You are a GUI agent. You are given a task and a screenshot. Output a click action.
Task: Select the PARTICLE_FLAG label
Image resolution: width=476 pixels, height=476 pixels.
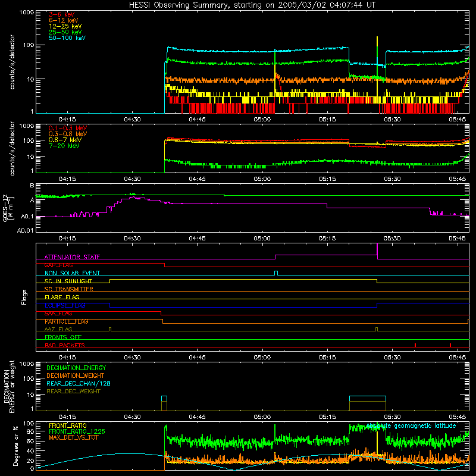click(x=66, y=321)
